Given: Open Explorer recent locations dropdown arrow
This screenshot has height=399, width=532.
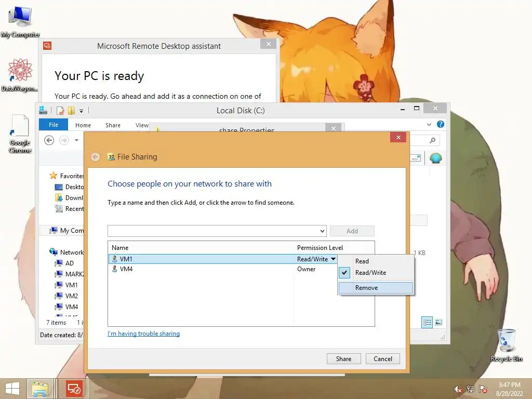Looking at the screenshot, I should pos(77,140).
